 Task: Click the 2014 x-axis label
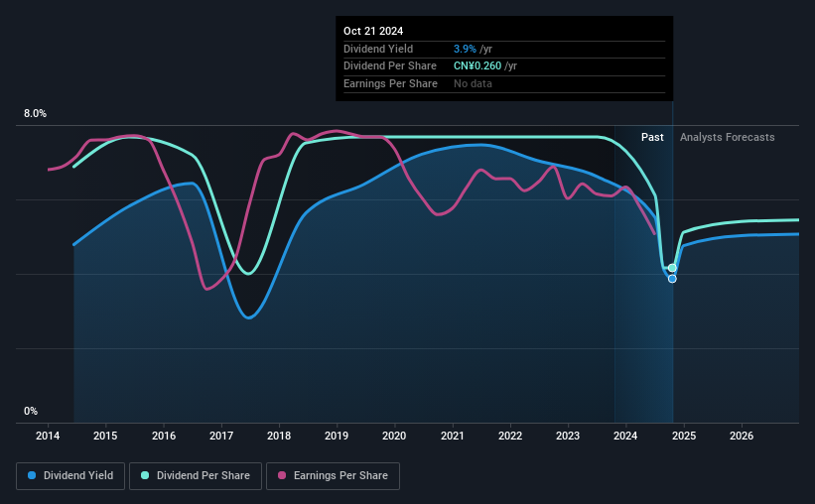(48, 436)
